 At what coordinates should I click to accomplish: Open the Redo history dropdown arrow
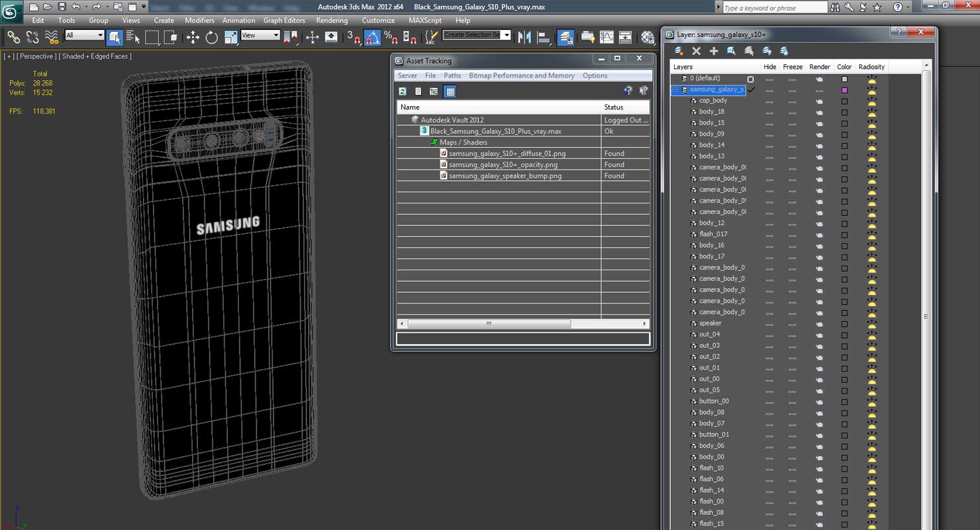click(x=107, y=7)
